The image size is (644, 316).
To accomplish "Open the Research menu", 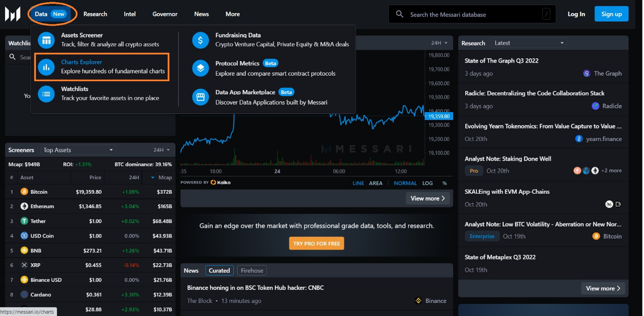I will coord(95,14).
